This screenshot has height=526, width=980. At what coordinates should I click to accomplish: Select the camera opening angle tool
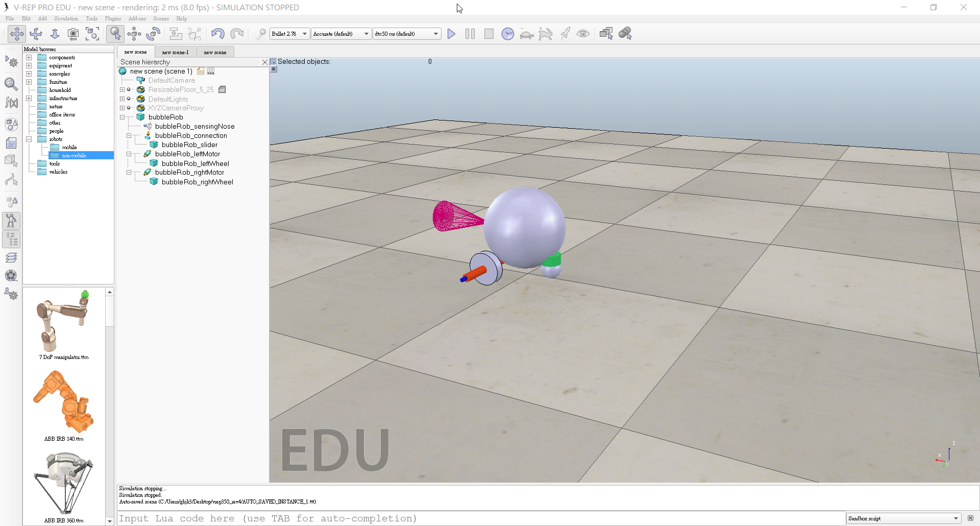click(73, 34)
